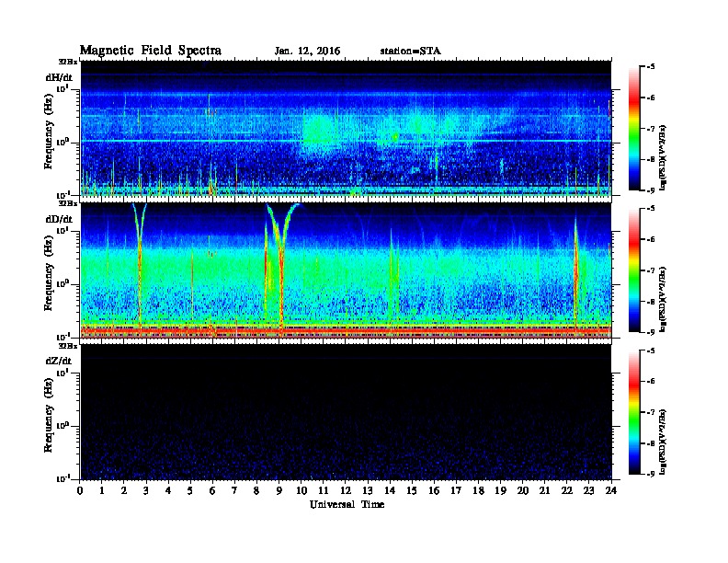
Task: Click hour 22 on time axis
Action: click(x=567, y=490)
